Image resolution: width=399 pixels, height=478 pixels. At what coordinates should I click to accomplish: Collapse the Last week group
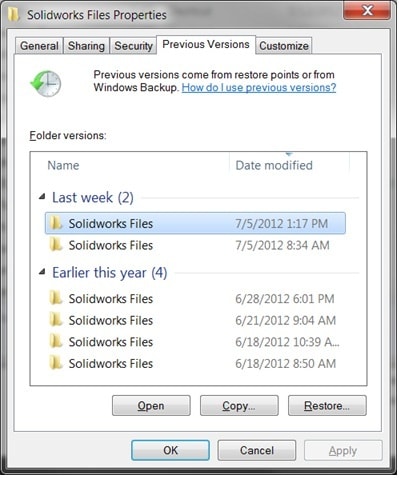tap(42, 197)
